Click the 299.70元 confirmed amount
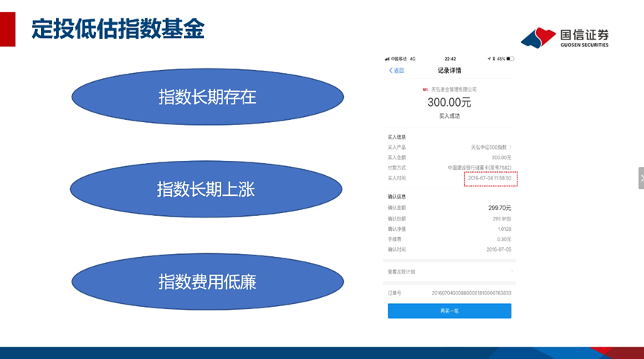 point(499,208)
